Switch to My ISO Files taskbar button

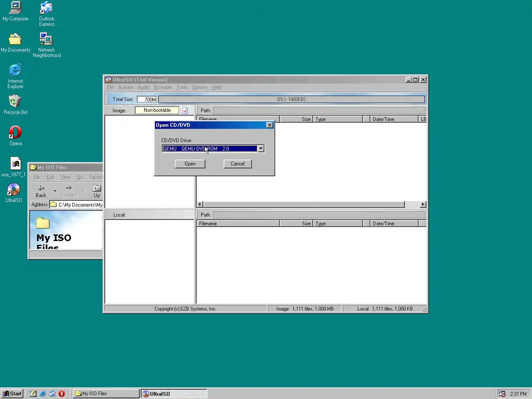106,394
